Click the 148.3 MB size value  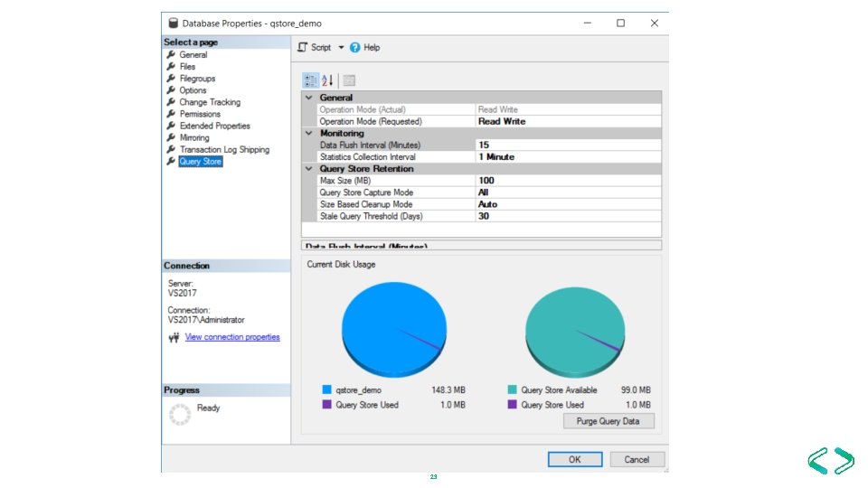point(448,390)
